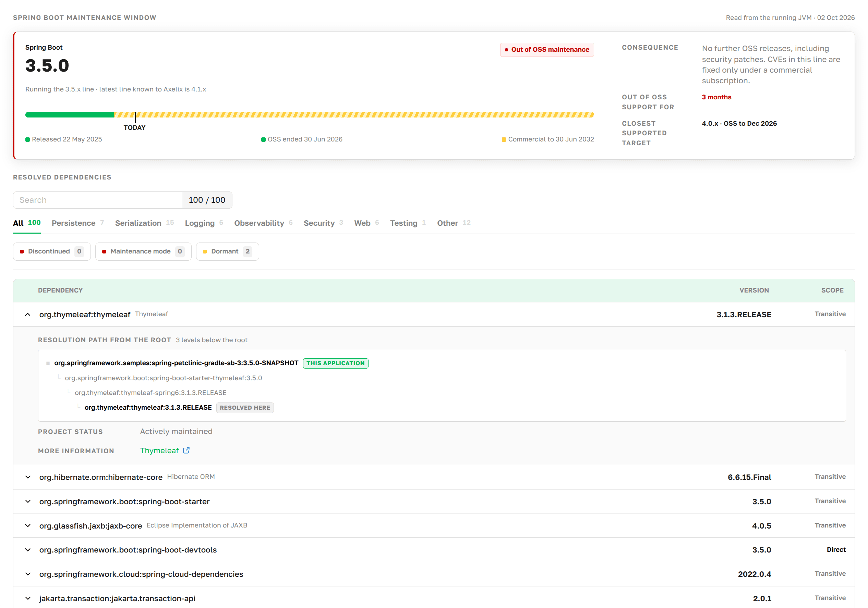The height and width of the screenshot is (608, 868).
Task: Click the 3.1.3.RELEASE version cell
Action: [x=744, y=314]
